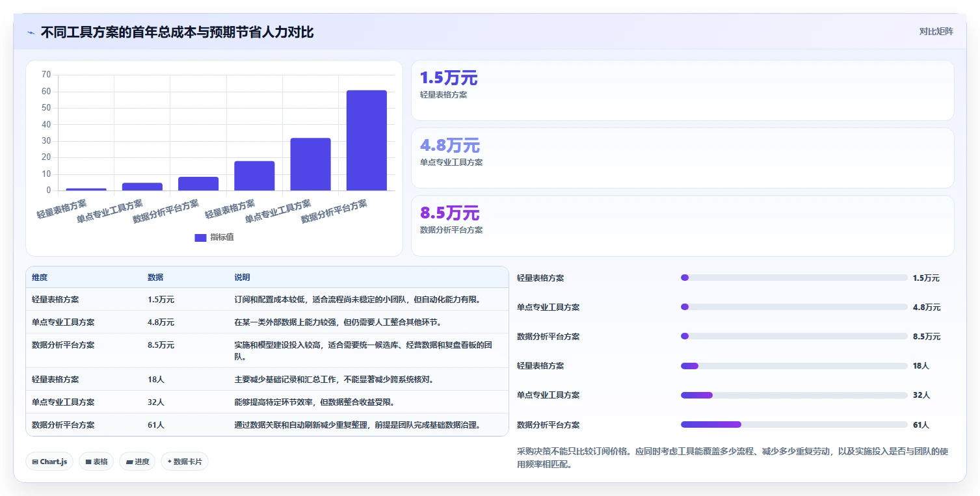
Task: Click the 维度 column header
Action: 40,278
